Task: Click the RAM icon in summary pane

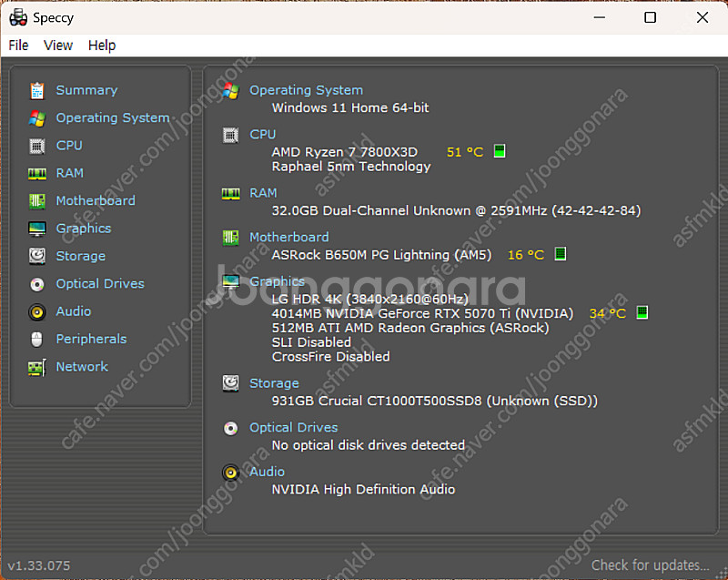Action: click(231, 194)
